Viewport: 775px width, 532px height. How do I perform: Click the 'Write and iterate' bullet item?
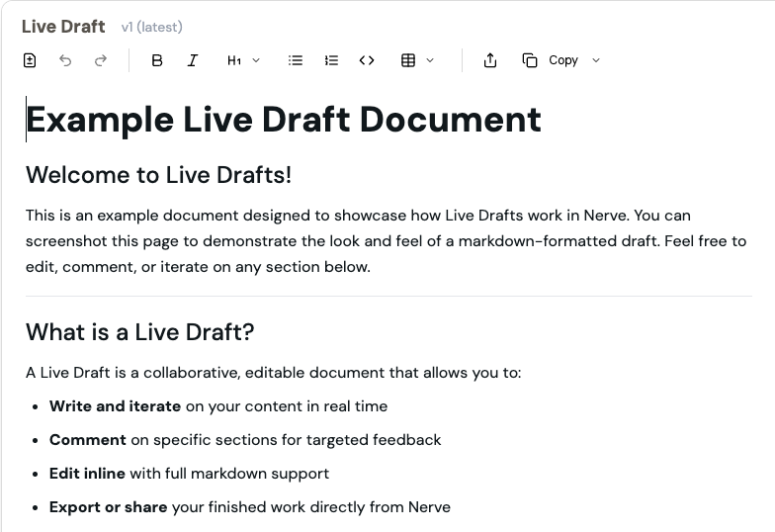tap(218, 406)
